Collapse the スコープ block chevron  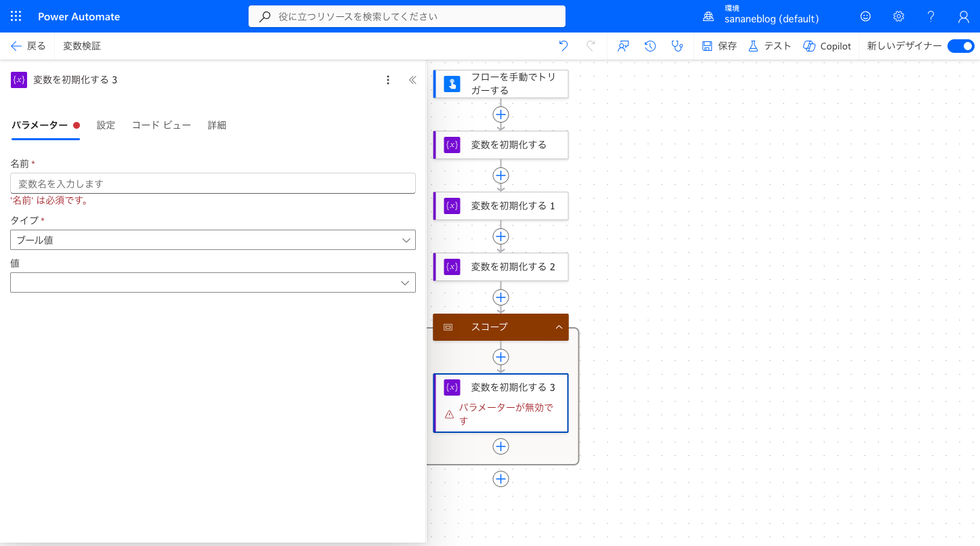click(x=559, y=327)
